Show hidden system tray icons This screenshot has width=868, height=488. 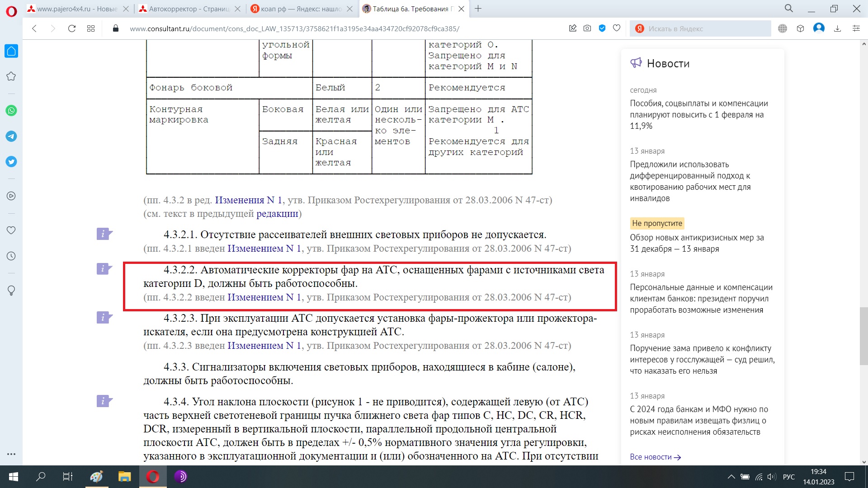pos(731,477)
